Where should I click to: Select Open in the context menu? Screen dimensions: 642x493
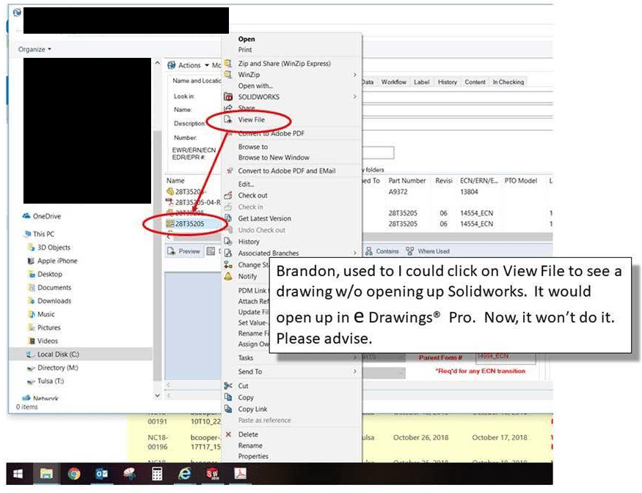point(246,39)
